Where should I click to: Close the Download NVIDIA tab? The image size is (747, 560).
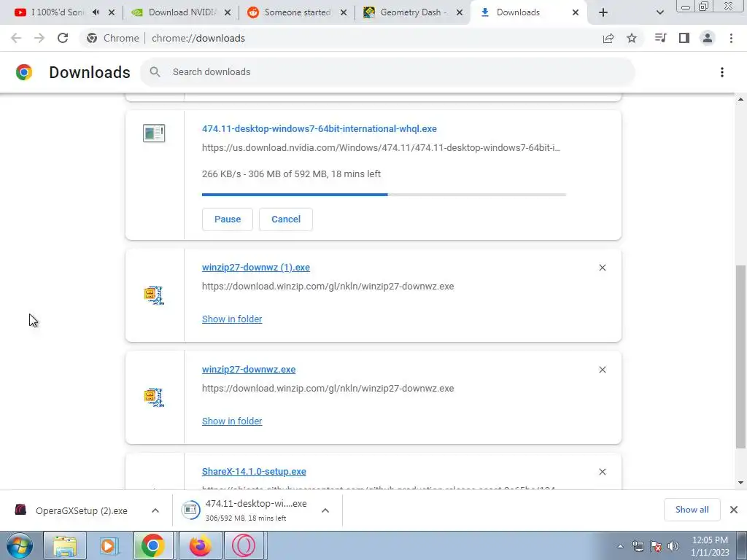(228, 13)
